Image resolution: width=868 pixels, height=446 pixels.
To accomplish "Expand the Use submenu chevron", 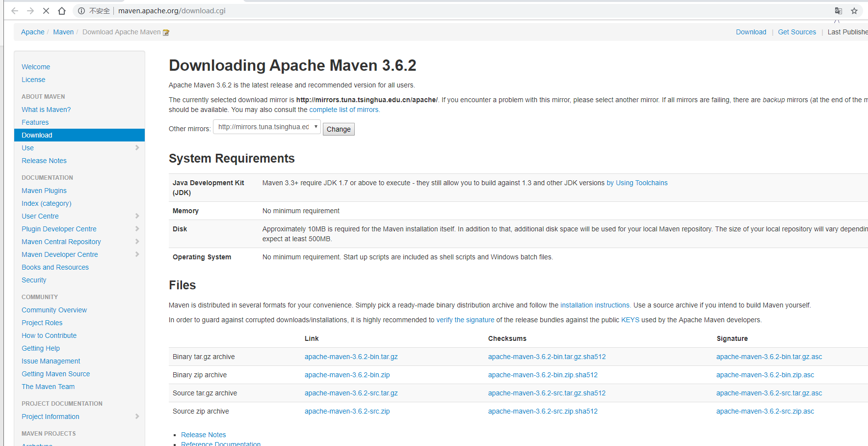I will coord(137,148).
